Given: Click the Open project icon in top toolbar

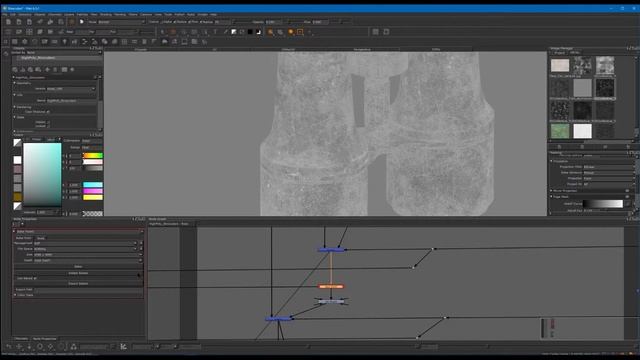Looking at the screenshot, I should click(19, 22).
